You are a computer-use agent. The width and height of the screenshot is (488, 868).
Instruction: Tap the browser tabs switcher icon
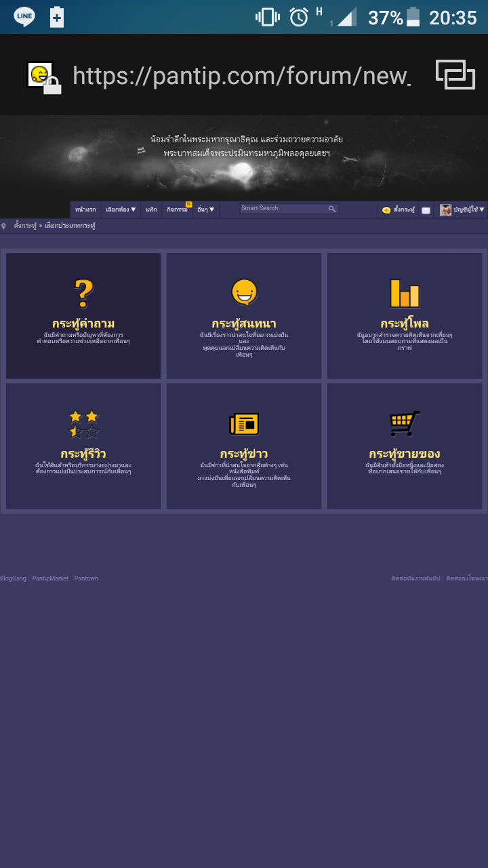pyautogui.click(x=455, y=75)
